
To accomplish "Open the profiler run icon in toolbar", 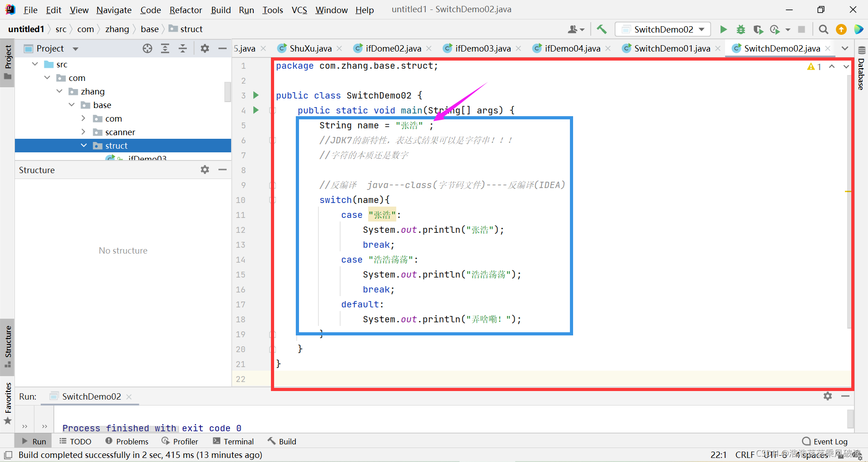I will pyautogui.click(x=775, y=29).
